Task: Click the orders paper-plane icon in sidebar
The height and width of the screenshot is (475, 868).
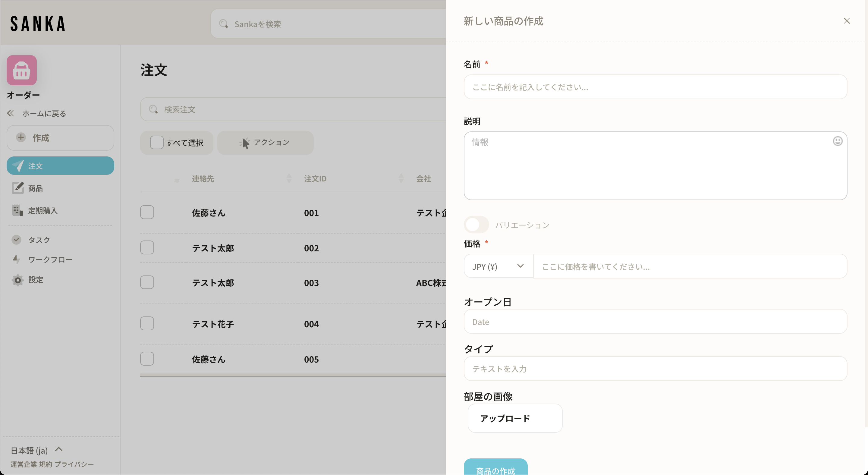Action: pos(18,165)
